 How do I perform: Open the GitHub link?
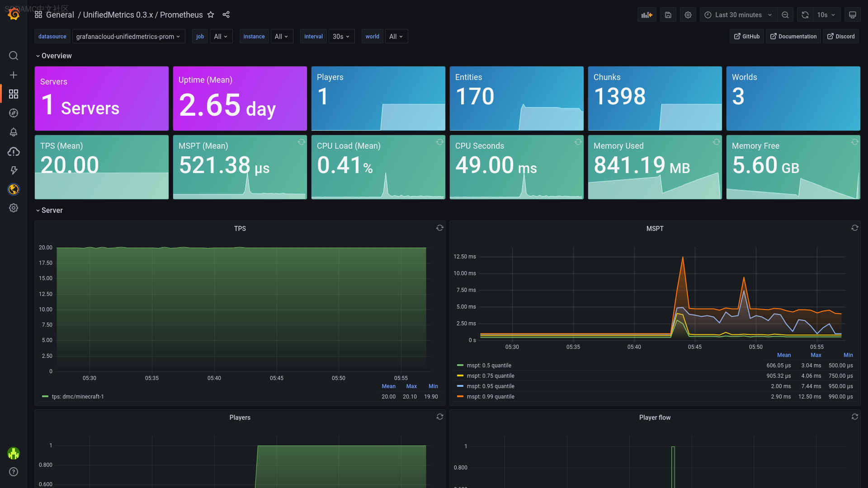pyautogui.click(x=746, y=37)
